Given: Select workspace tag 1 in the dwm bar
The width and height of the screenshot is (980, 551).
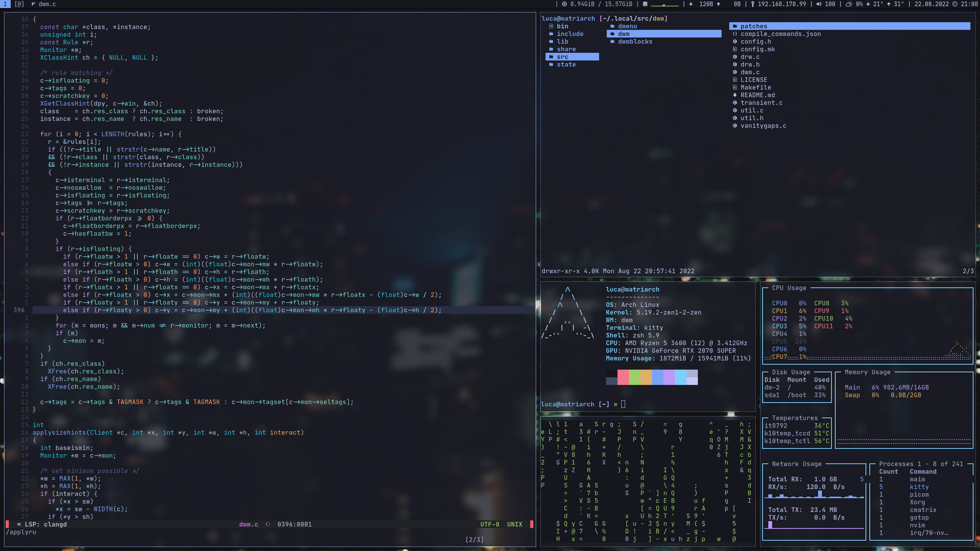Looking at the screenshot, I should click(5, 4).
